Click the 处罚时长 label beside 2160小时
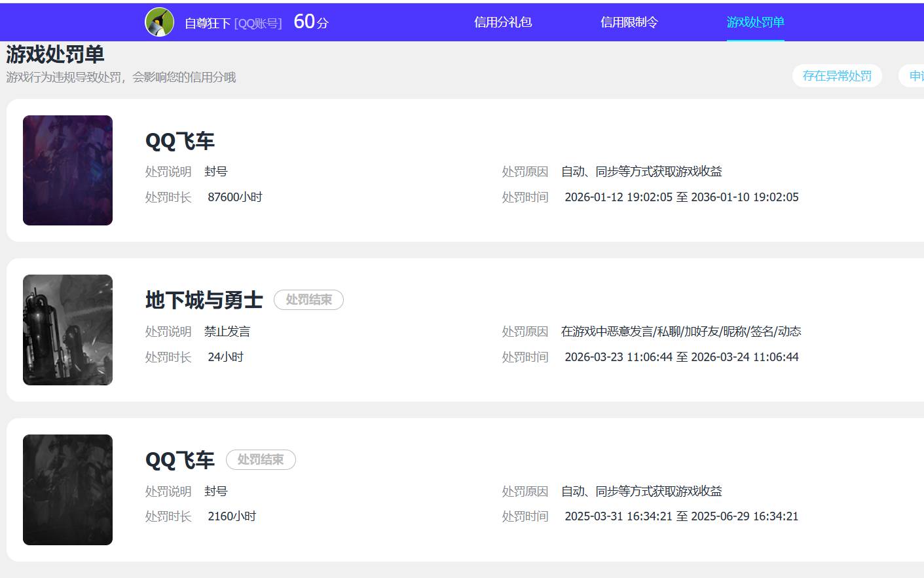Image resolution: width=924 pixels, height=578 pixels. [x=168, y=516]
